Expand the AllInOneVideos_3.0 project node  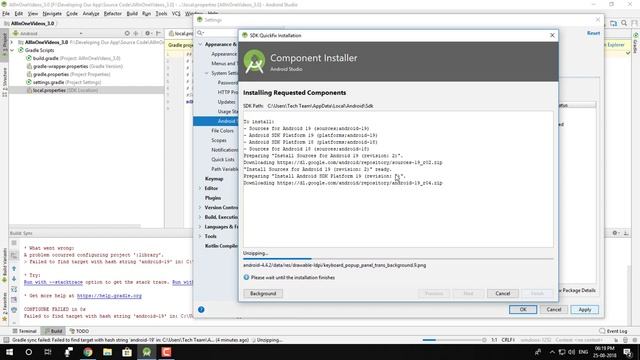click(x=12, y=42)
